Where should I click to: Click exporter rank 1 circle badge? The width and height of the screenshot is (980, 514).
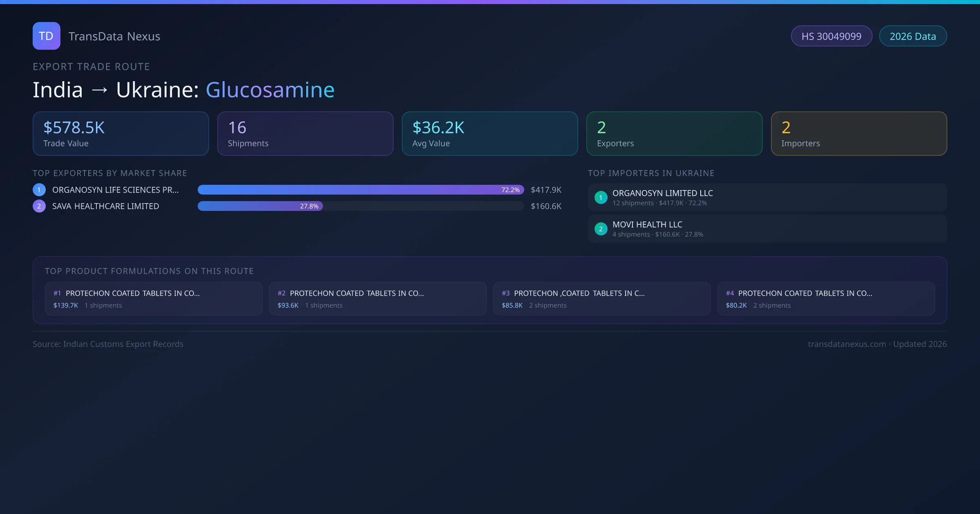coord(39,190)
